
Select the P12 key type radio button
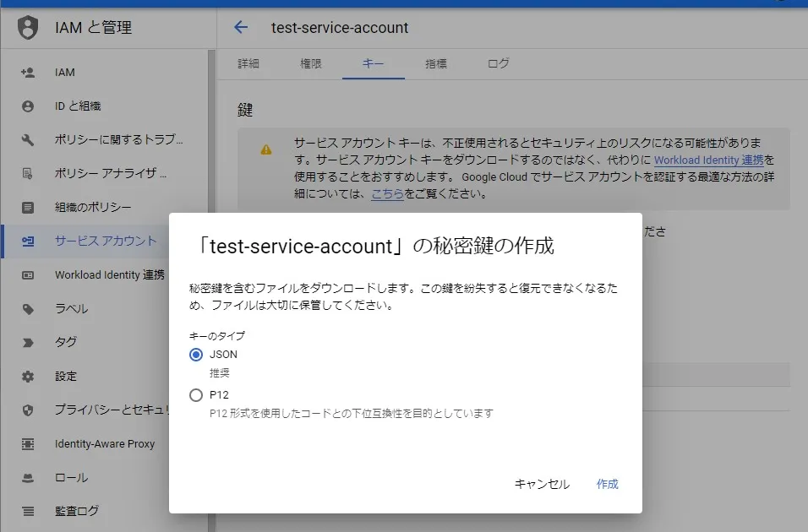196,395
